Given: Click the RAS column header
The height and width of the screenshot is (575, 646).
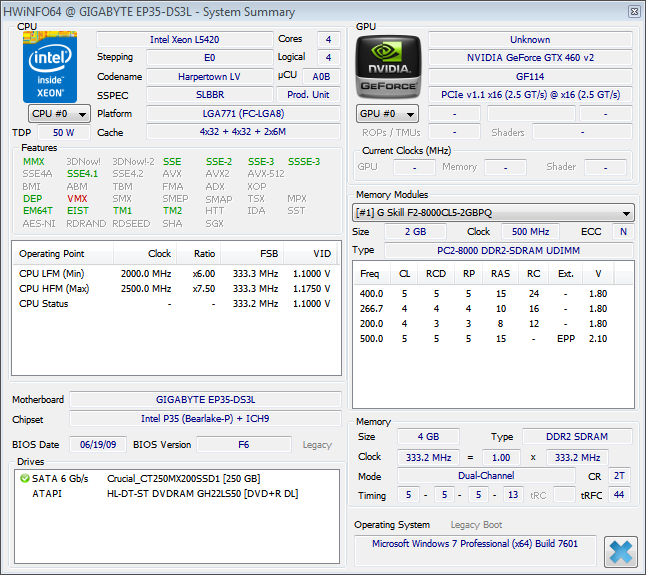Looking at the screenshot, I should coord(500,274).
